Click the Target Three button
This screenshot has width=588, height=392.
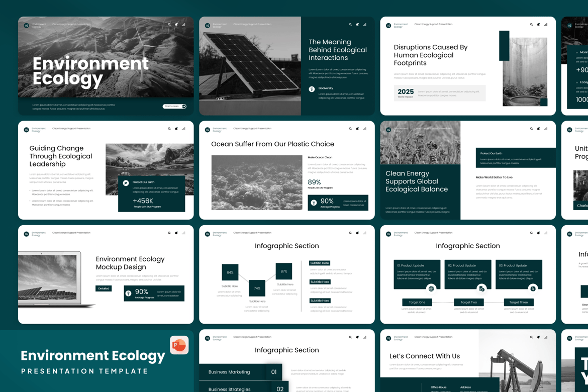(x=519, y=303)
